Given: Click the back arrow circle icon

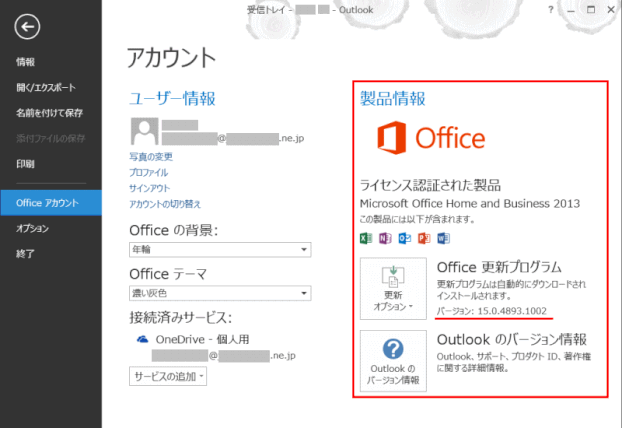Looking at the screenshot, I should tap(27, 27).
